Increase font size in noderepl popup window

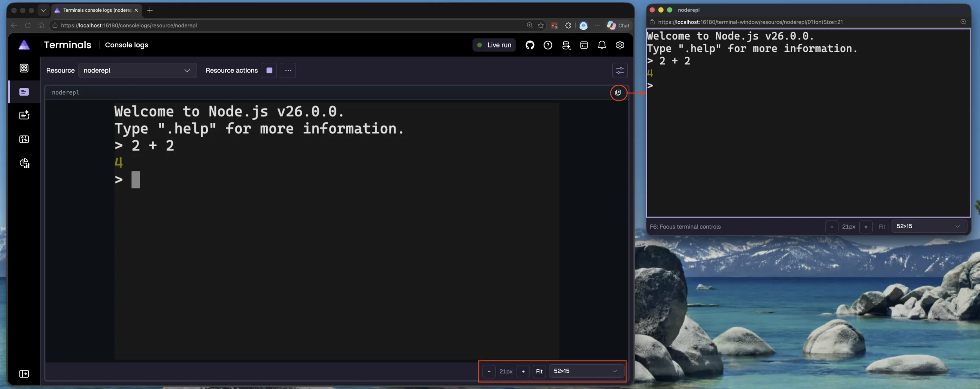pos(866,227)
